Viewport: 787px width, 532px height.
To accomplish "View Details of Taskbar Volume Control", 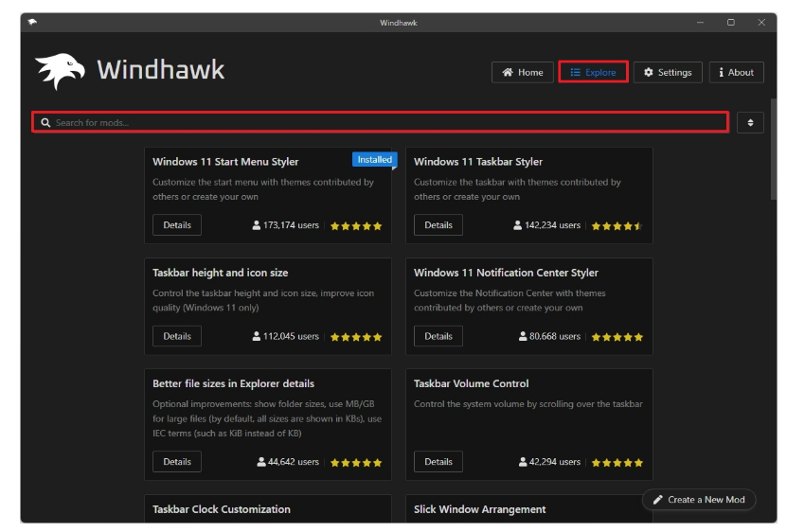I will pyautogui.click(x=438, y=462).
